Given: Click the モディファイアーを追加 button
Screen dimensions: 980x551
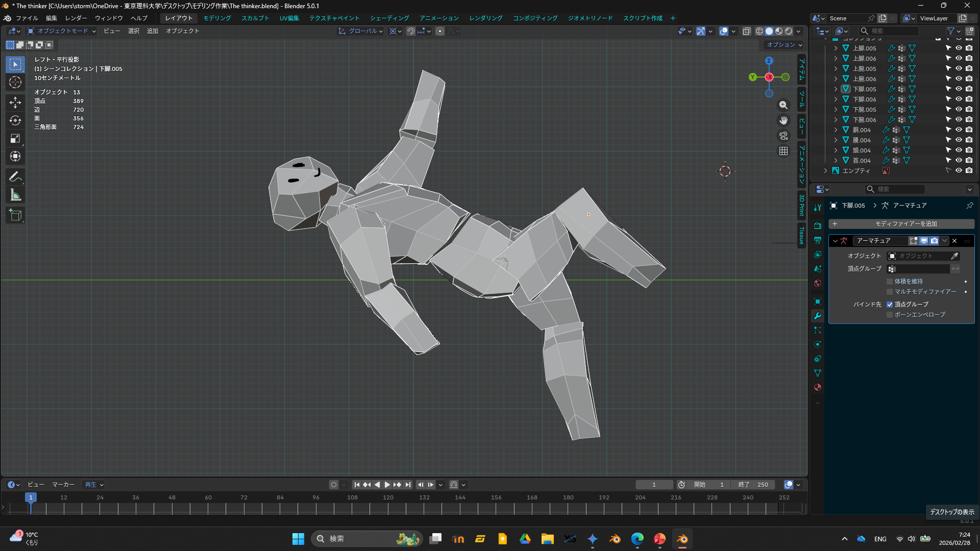Looking at the screenshot, I should tap(901, 224).
